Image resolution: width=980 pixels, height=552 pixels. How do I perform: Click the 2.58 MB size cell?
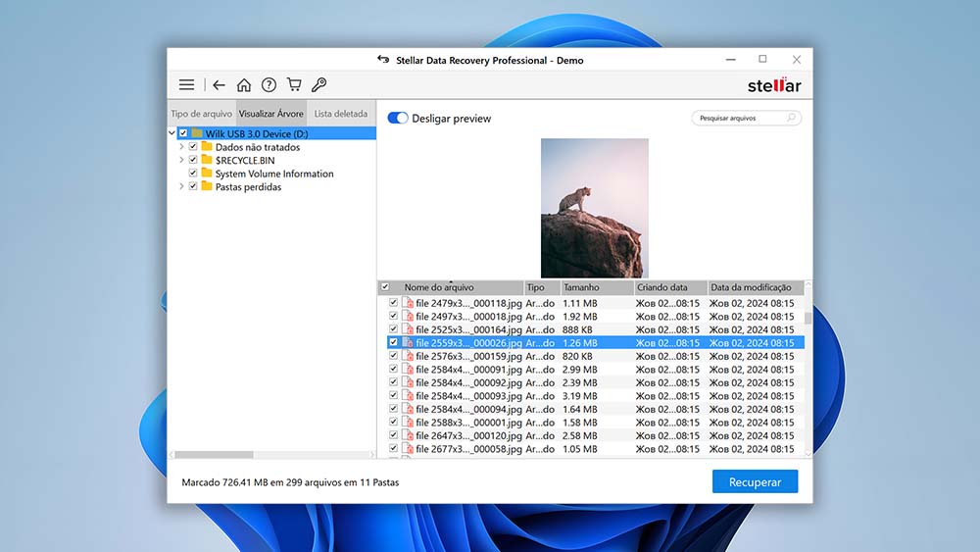[x=579, y=435]
